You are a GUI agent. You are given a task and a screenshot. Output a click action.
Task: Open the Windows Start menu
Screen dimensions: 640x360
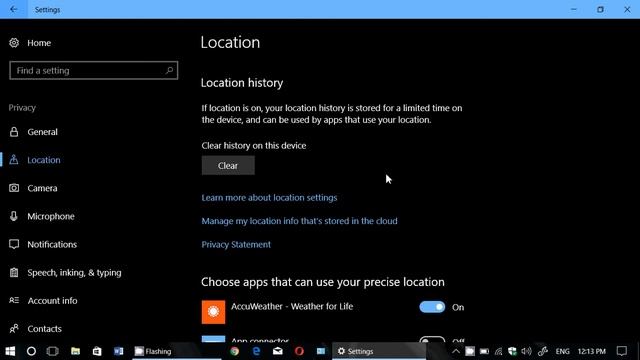[x=10, y=351]
